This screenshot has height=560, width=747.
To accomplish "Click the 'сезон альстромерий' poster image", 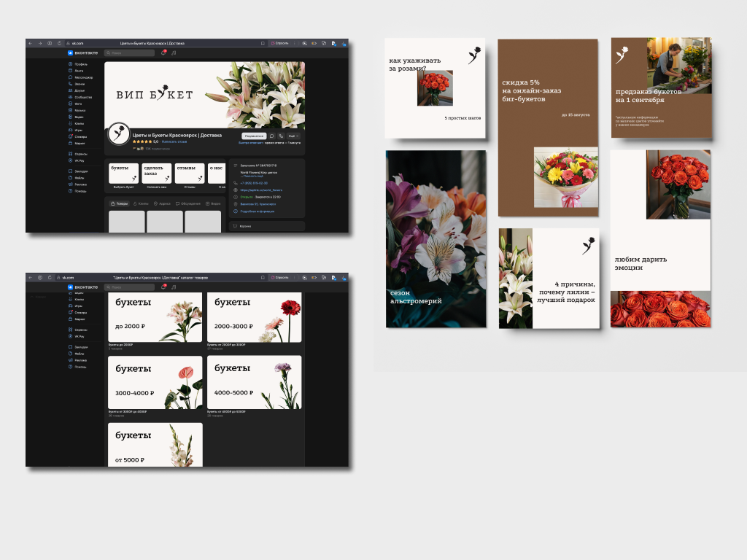I will pyautogui.click(x=436, y=239).
